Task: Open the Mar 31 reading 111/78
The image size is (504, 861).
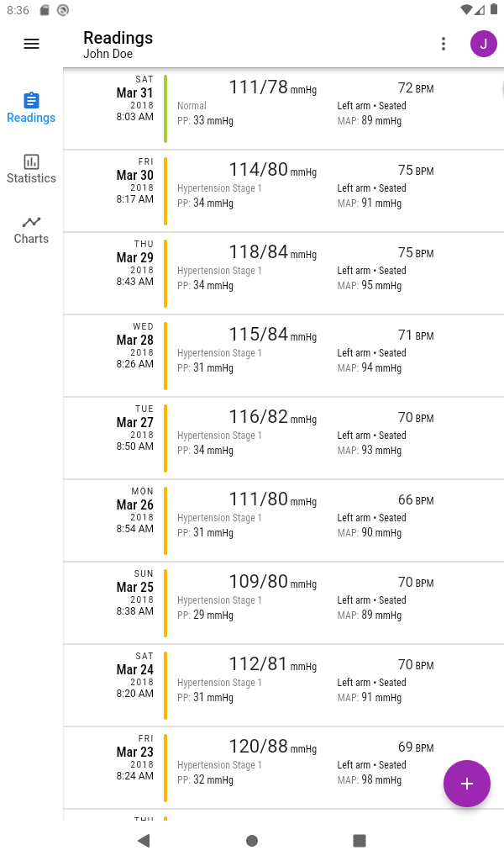Action: (x=284, y=108)
